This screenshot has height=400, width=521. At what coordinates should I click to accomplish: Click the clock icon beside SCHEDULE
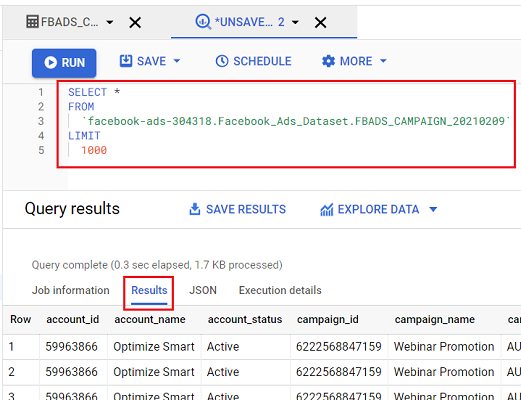point(222,61)
